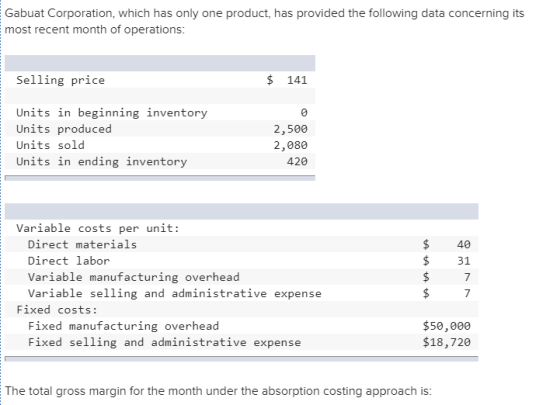This screenshot has height=405, width=560.
Task: Select the 'Units sold' label
Action: [x=50, y=145]
